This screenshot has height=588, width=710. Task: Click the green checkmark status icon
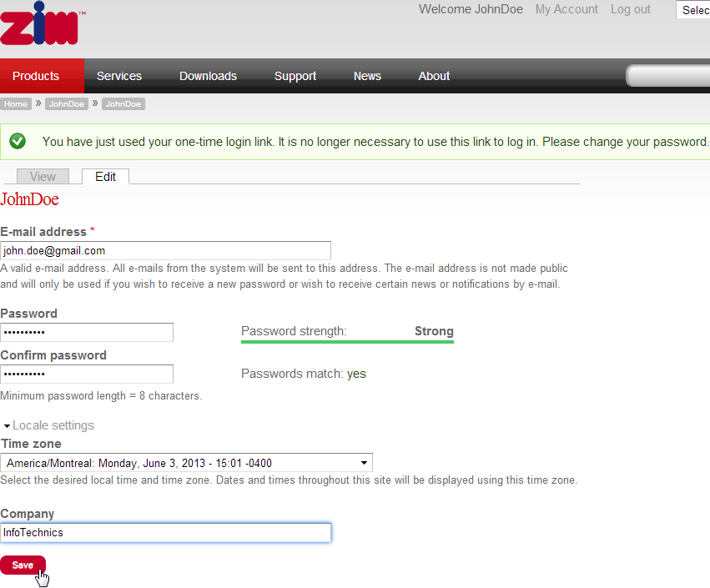click(18, 141)
